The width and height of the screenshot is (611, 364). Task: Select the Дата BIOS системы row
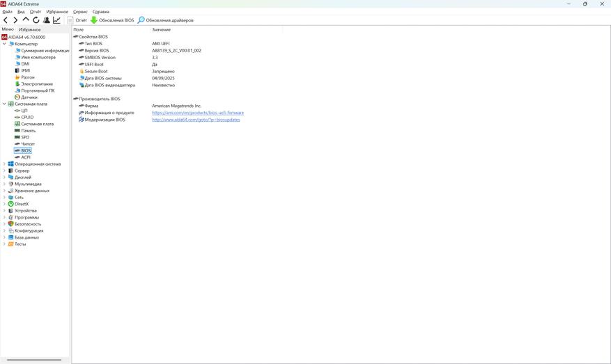[127, 78]
